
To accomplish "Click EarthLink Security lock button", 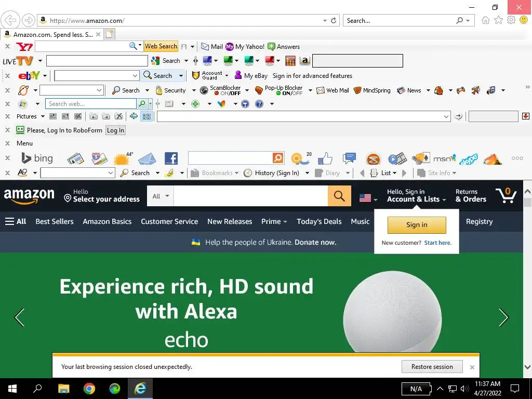I will [x=170, y=90].
